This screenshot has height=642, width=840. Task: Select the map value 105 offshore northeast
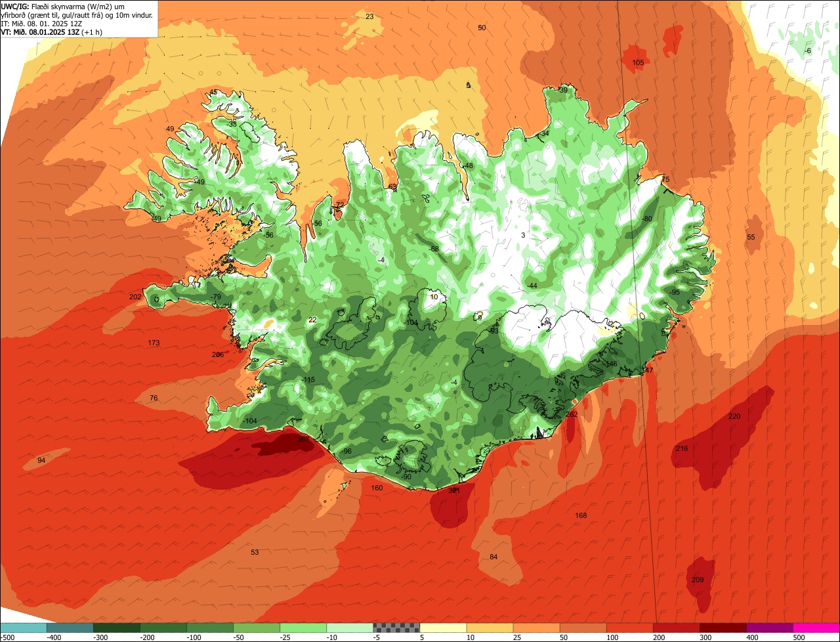[638, 62]
